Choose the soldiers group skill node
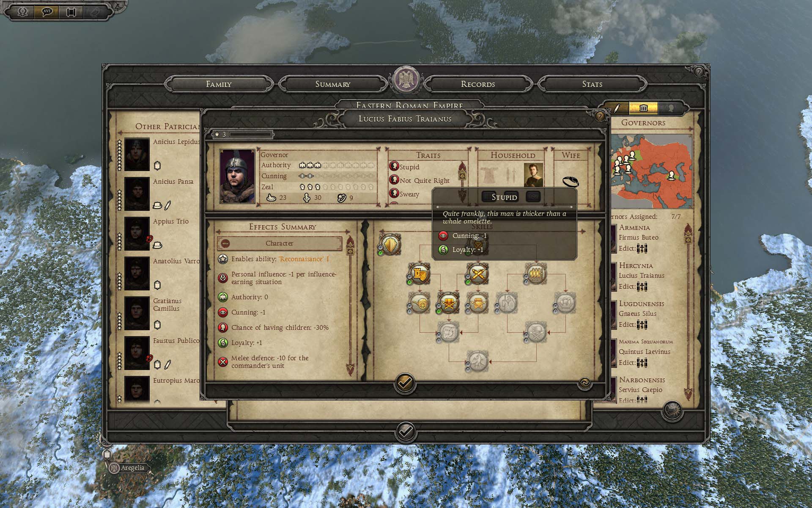812x508 pixels. click(536, 274)
